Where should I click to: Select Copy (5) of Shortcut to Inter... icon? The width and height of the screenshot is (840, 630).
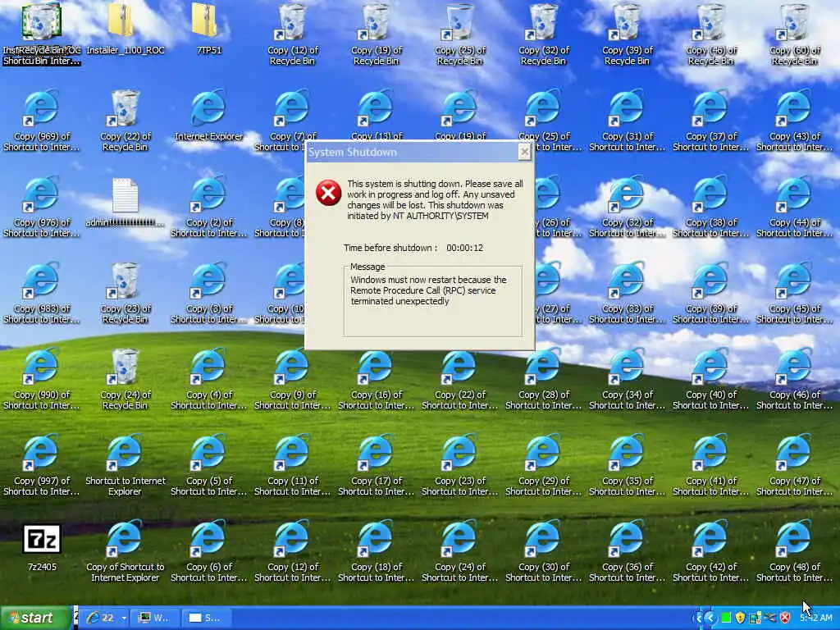click(209, 466)
